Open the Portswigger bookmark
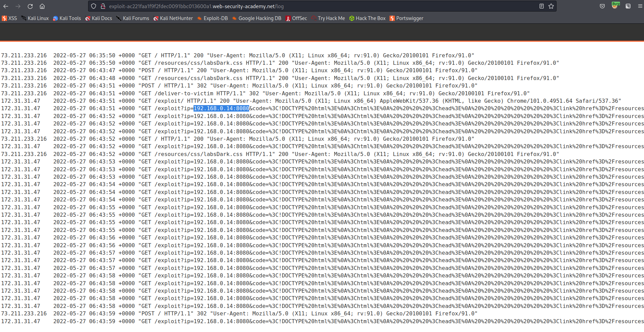The width and height of the screenshot is (644, 332). click(406, 18)
